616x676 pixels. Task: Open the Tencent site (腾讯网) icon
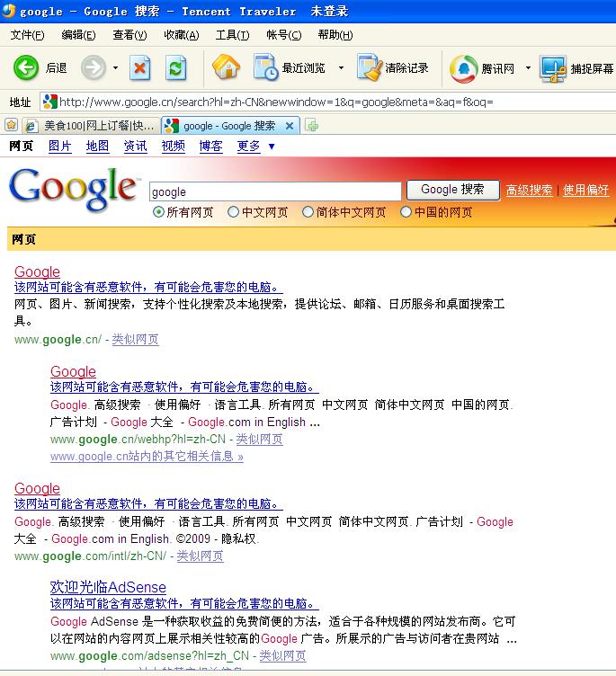[x=464, y=68]
